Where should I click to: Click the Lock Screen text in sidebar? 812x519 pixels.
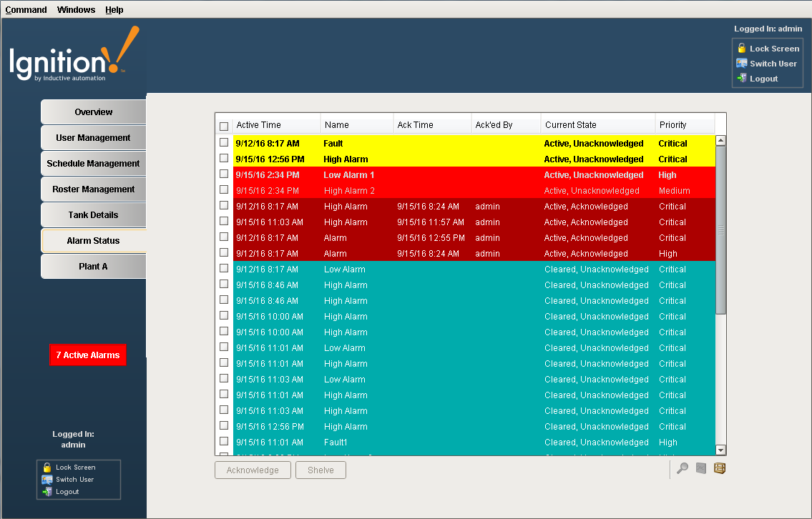[x=76, y=468]
